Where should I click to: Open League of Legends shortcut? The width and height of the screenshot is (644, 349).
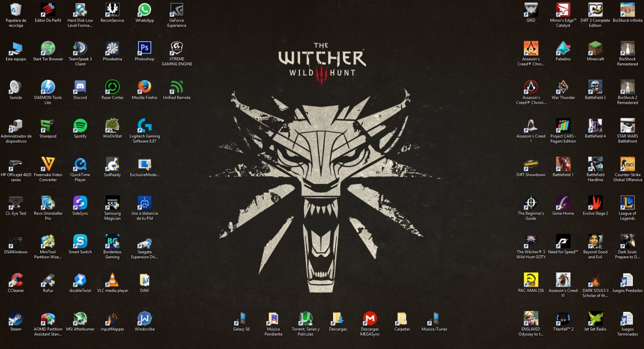(x=627, y=203)
